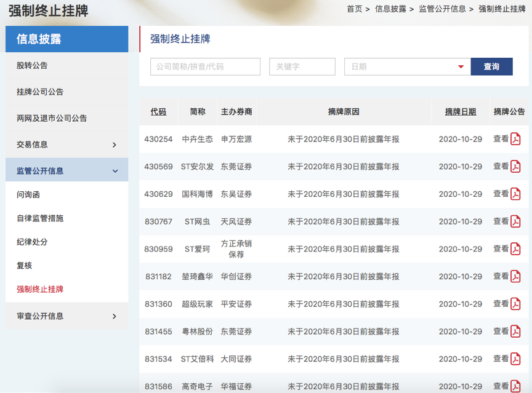Open PDF icon for 堃琦鑫华 row

coord(515,277)
